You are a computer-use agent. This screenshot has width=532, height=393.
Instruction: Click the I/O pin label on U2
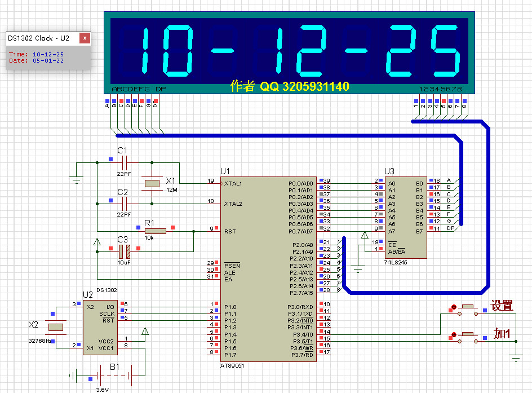(110, 307)
